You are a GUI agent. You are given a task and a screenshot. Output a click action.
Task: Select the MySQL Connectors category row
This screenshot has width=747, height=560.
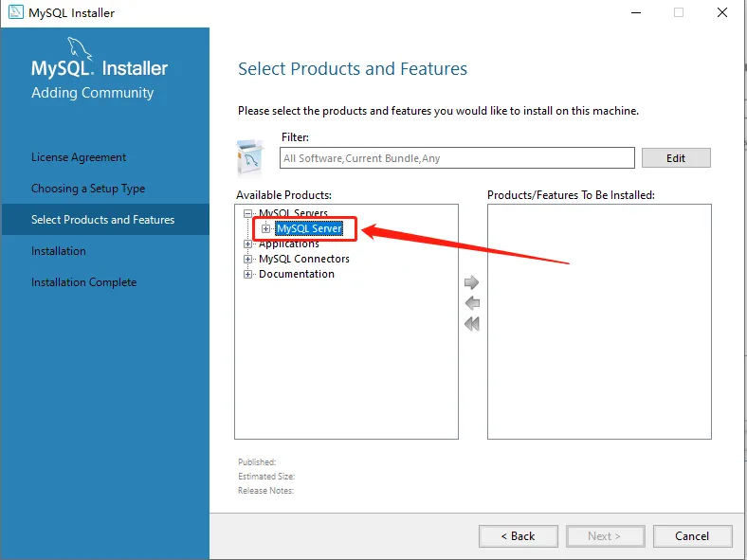(304, 259)
